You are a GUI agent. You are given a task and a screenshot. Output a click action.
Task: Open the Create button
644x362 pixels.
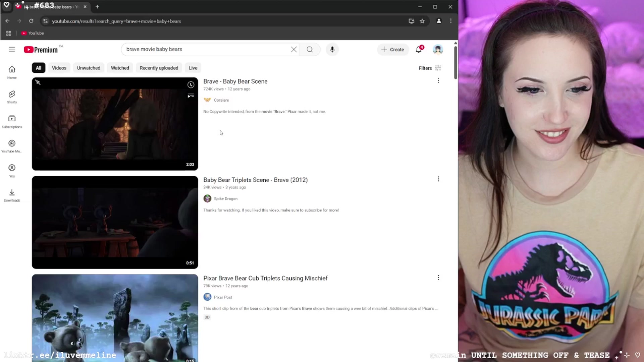point(393,50)
